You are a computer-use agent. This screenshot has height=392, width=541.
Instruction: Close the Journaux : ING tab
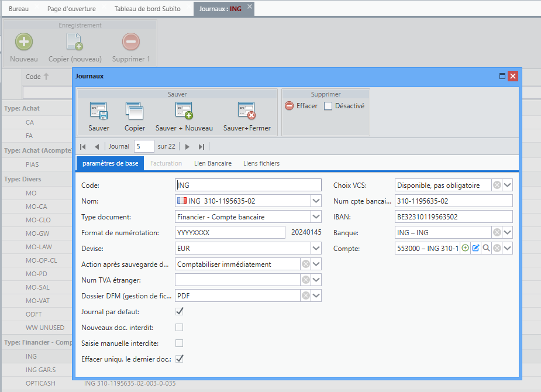point(250,6)
